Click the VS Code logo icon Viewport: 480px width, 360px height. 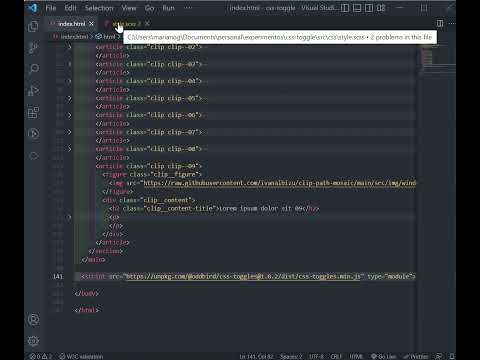[33, 8]
